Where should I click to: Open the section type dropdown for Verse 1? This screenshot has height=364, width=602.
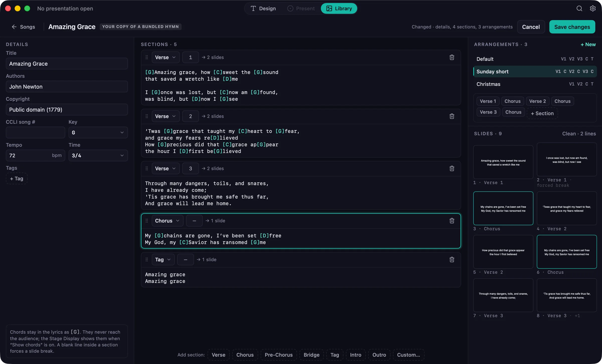[166, 57]
